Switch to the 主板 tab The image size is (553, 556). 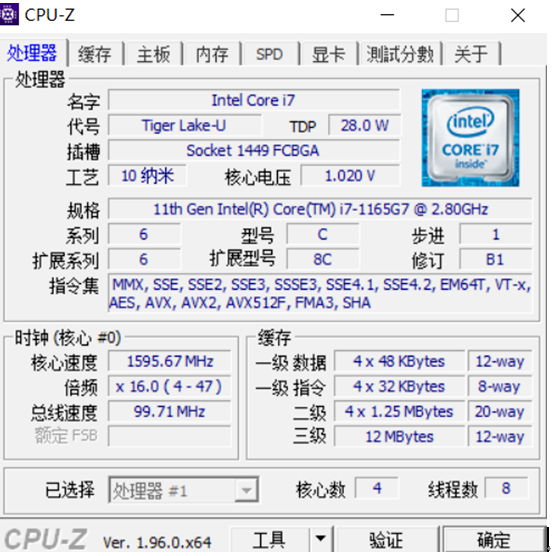[x=153, y=54]
